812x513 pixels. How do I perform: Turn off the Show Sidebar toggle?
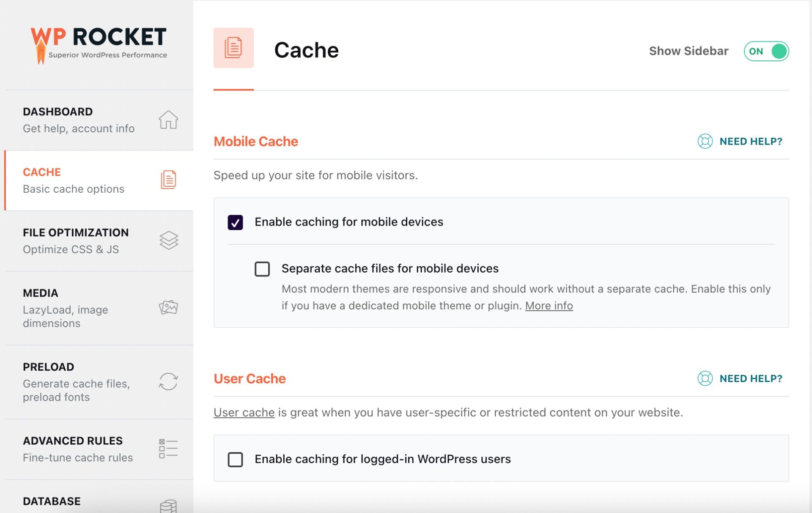tap(766, 51)
